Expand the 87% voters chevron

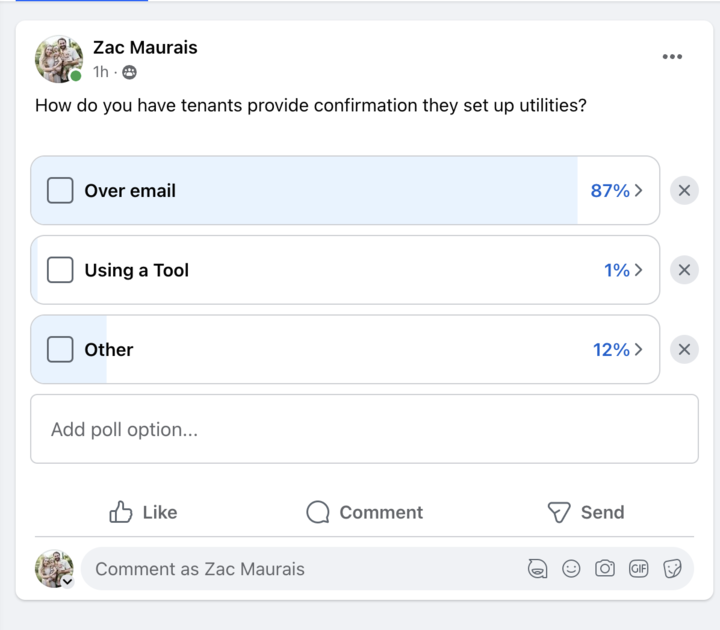click(639, 190)
